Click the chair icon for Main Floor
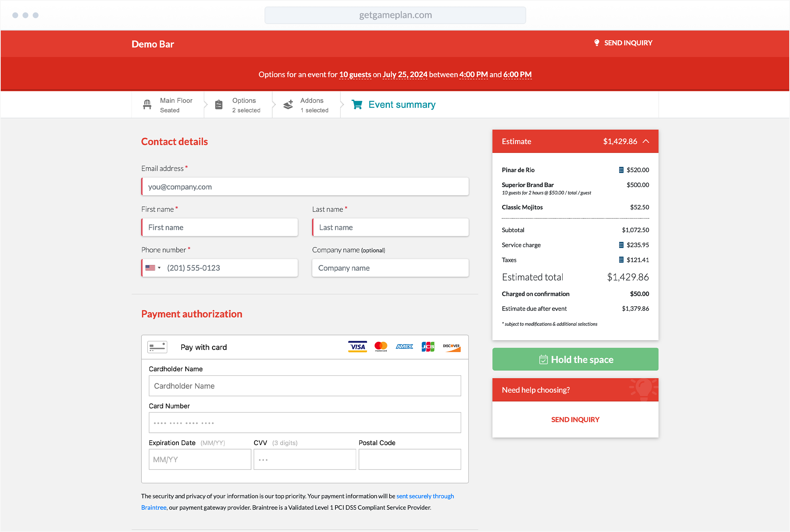This screenshot has width=790, height=532. click(x=147, y=105)
